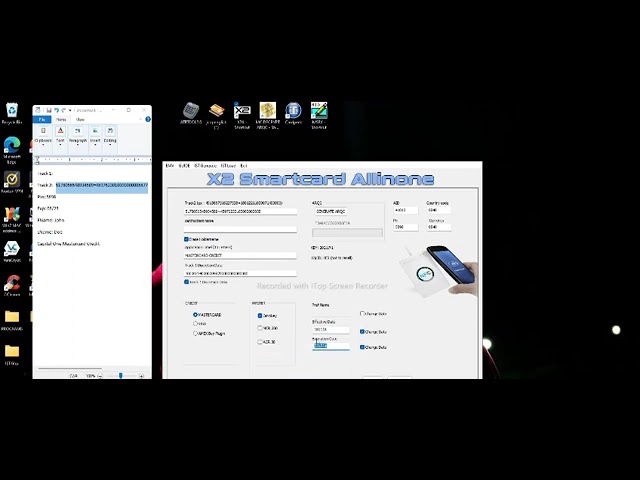Open the Cardpeek desktop icon
This screenshot has width=640, height=480.
tap(293, 113)
